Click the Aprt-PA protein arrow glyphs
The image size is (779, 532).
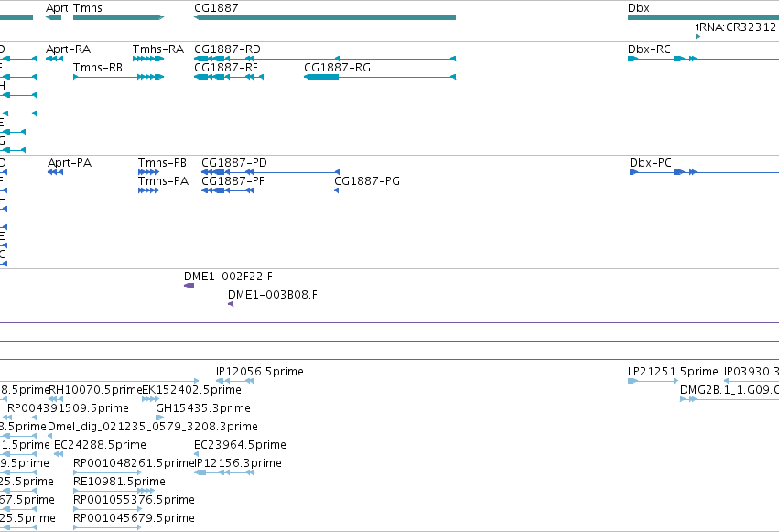(x=55, y=172)
